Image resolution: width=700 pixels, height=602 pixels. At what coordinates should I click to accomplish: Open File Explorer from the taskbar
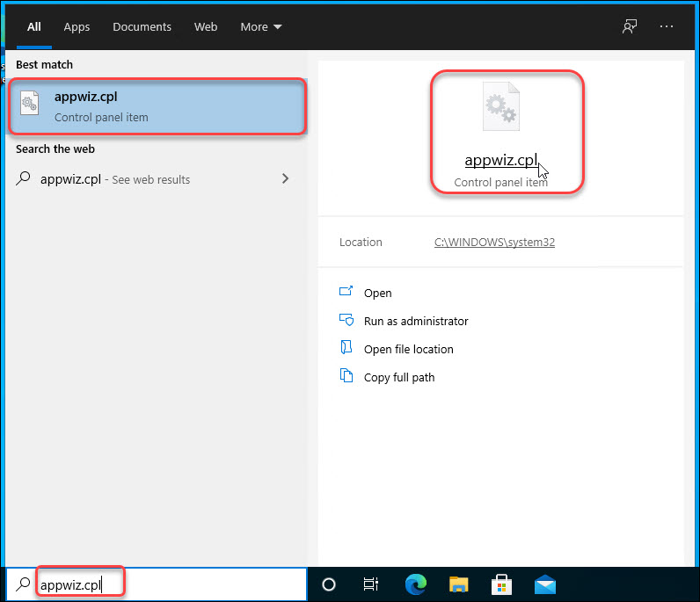click(x=458, y=584)
